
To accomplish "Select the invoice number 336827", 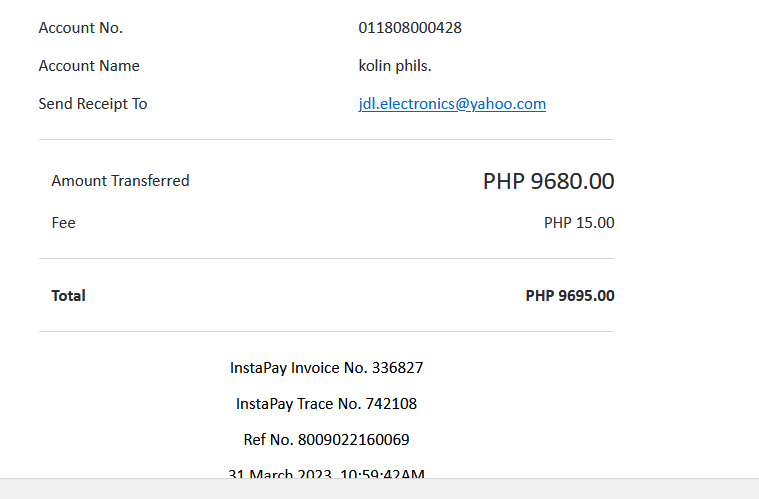I will pyautogui.click(x=398, y=368).
